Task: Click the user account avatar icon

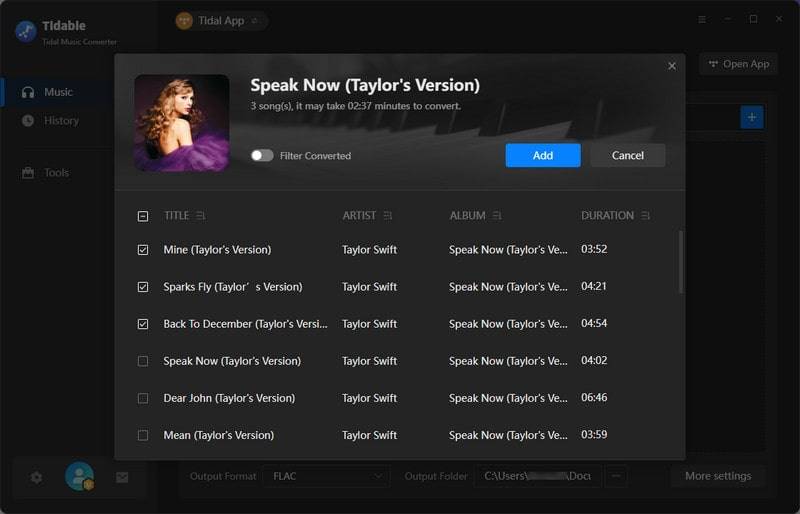Action: (79, 476)
